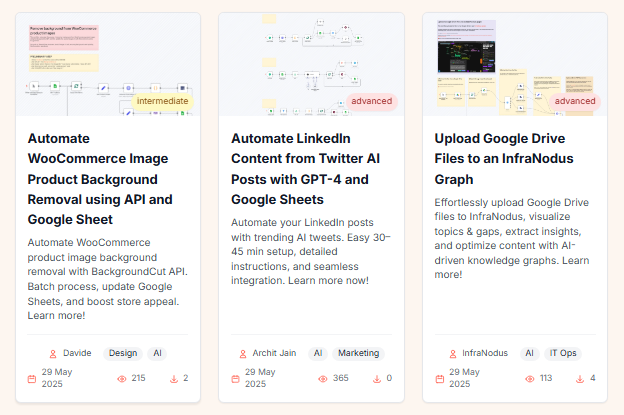
Task: Click advanced badge on InfraNodus card
Action: click(x=575, y=101)
